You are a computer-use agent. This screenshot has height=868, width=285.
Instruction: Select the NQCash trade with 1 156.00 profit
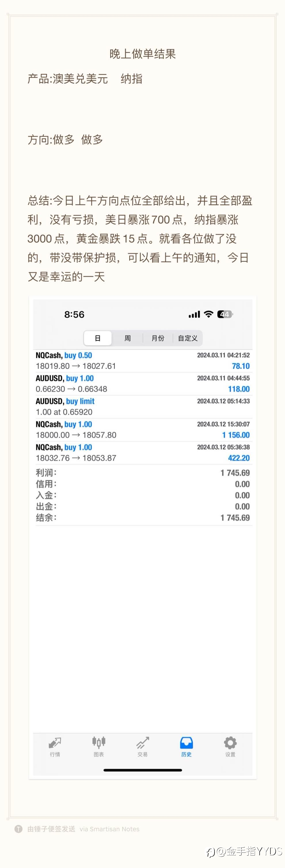[143, 430]
